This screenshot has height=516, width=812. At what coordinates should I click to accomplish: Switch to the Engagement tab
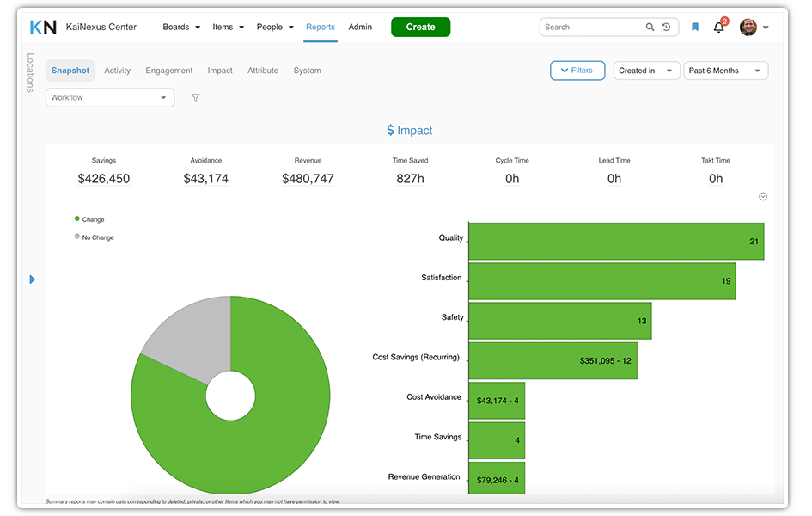point(169,71)
